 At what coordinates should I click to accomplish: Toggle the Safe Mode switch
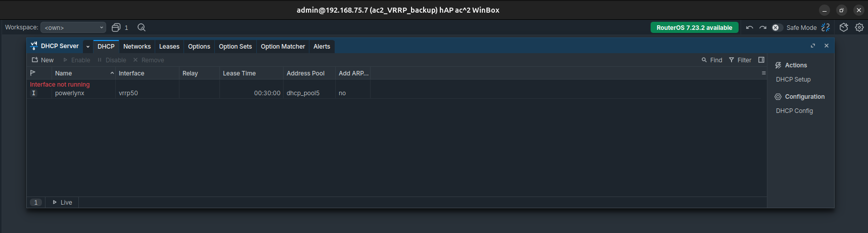click(778, 27)
